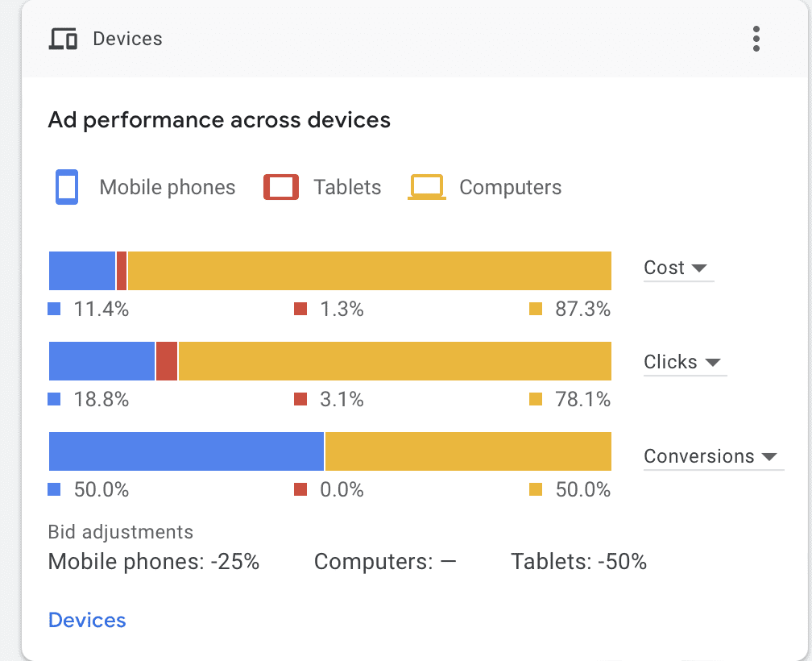Click the Tablets -50% bid adjustment
This screenshot has height=661, width=812.
[578, 562]
